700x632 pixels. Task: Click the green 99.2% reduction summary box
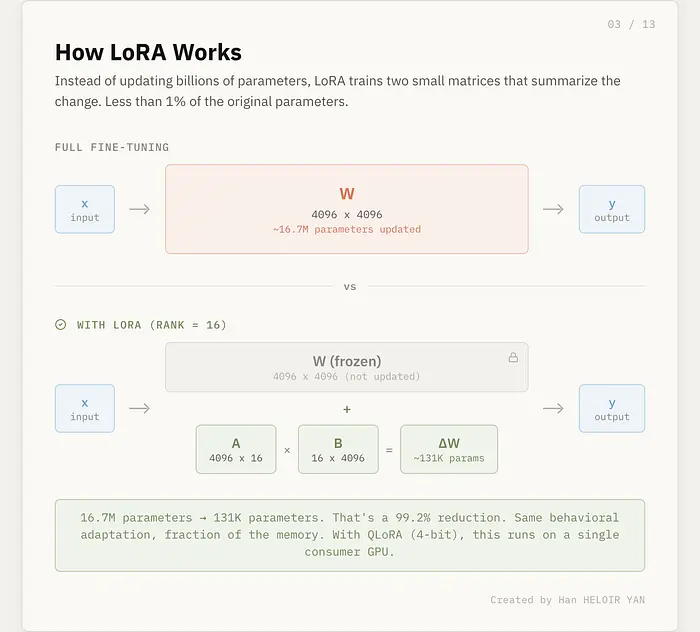point(350,535)
